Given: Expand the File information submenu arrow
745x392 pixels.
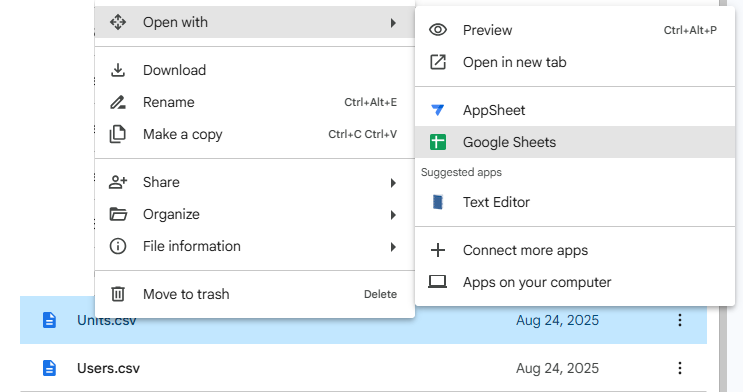Looking at the screenshot, I should click(x=393, y=247).
